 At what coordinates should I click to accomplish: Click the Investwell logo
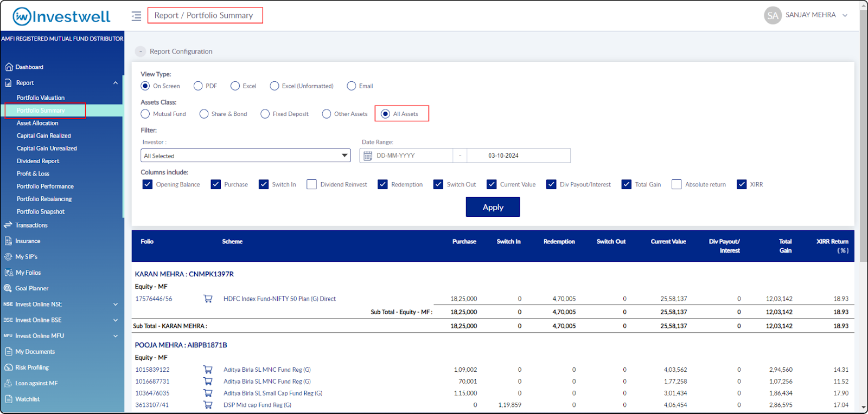point(61,17)
